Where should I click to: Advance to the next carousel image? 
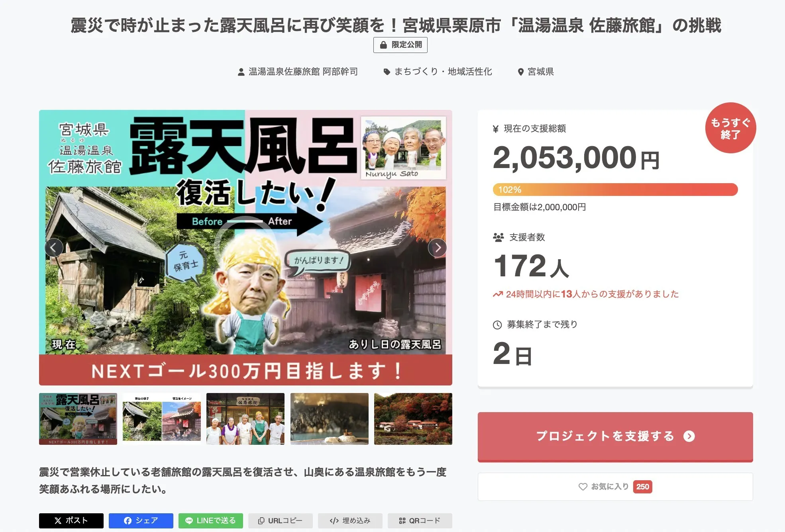point(437,248)
